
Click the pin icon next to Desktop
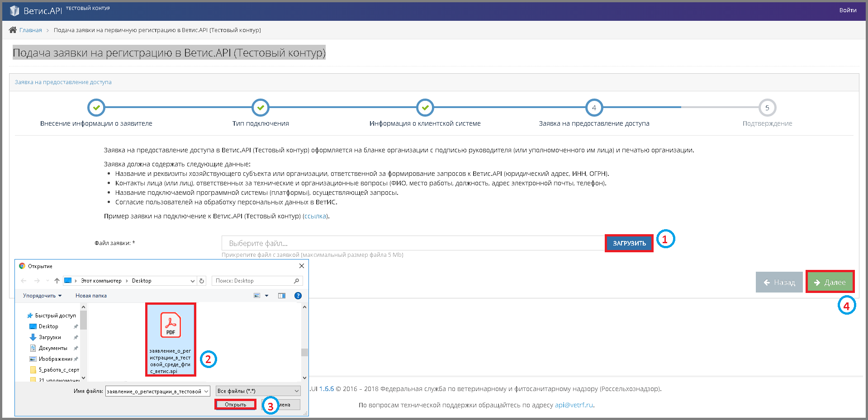point(76,326)
